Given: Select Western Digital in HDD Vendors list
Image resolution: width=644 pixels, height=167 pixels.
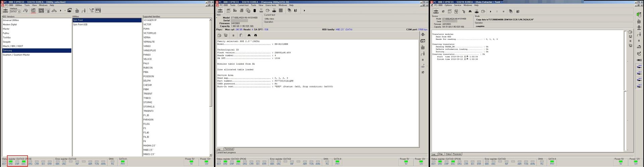Looking at the screenshot, I should [x=36, y=24].
